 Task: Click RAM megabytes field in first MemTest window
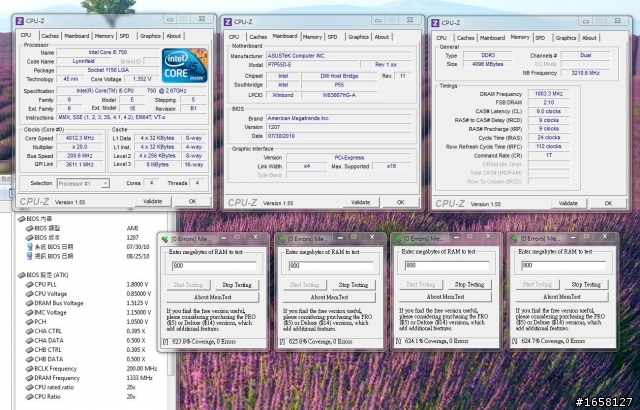(x=214, y=266)
